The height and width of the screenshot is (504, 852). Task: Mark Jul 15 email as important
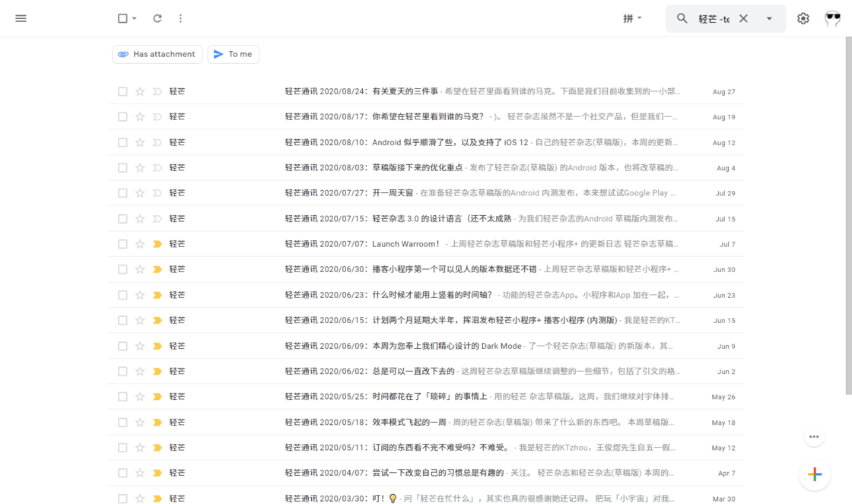(157, 218)
